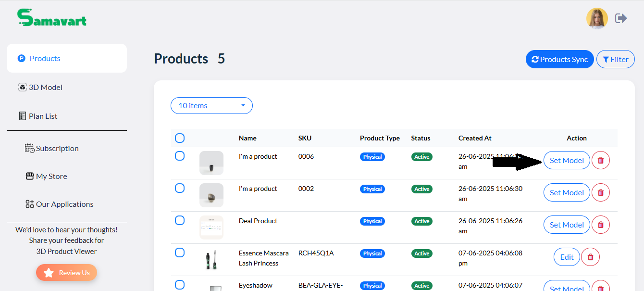This screenshot has height=291, width=644.
Task: Open Subscription page
Action: pos(52,148)
